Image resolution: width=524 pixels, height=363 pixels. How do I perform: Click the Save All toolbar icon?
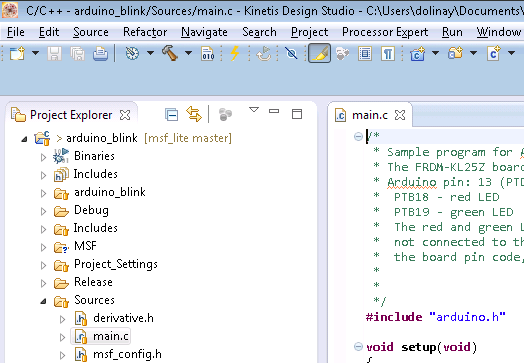[x=78, y=53]
